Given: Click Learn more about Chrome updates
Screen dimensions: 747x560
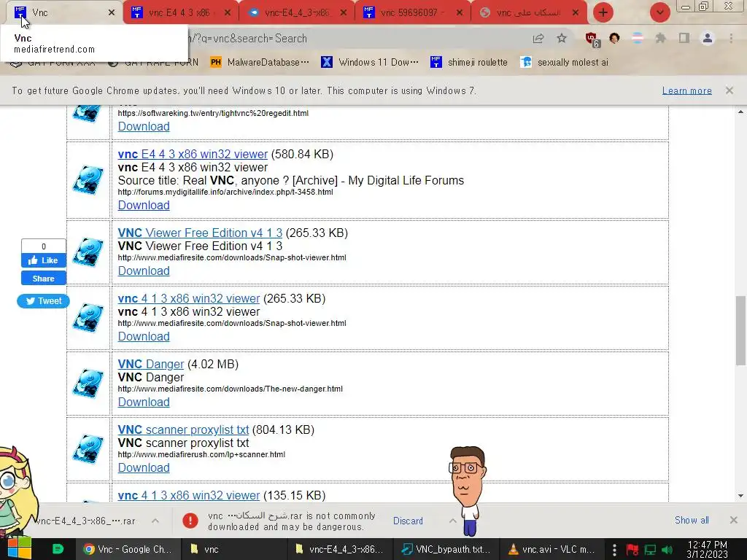Looking at the screenshot, I should [x=686, y=90].
